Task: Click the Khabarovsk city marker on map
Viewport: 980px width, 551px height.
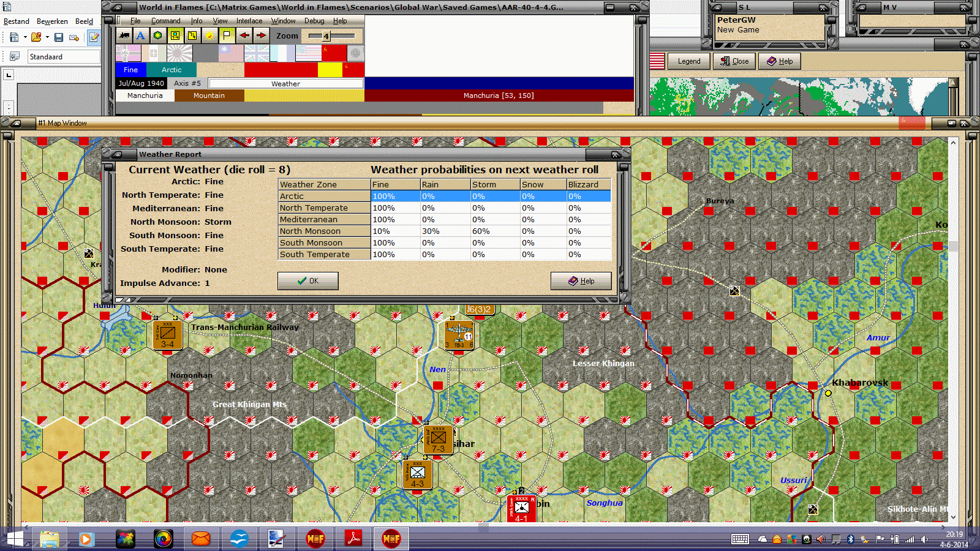Action: (x=828, y=393)
